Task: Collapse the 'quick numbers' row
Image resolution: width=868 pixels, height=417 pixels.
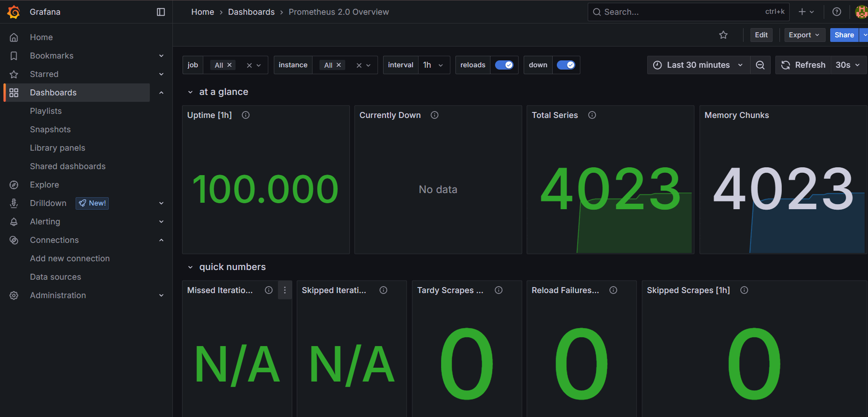Action: click(x=190, y=267)
